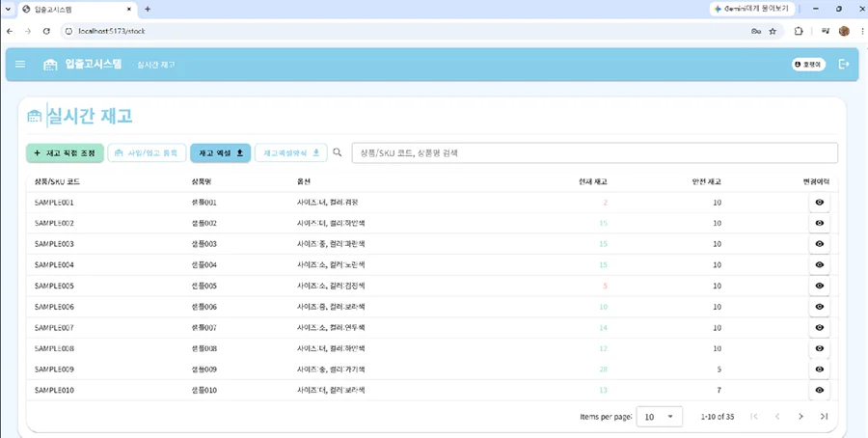Screen dimensions: 868x438
Task: Click the safety stock value 7 for SAMPLE010
Action: click(719, 391)
